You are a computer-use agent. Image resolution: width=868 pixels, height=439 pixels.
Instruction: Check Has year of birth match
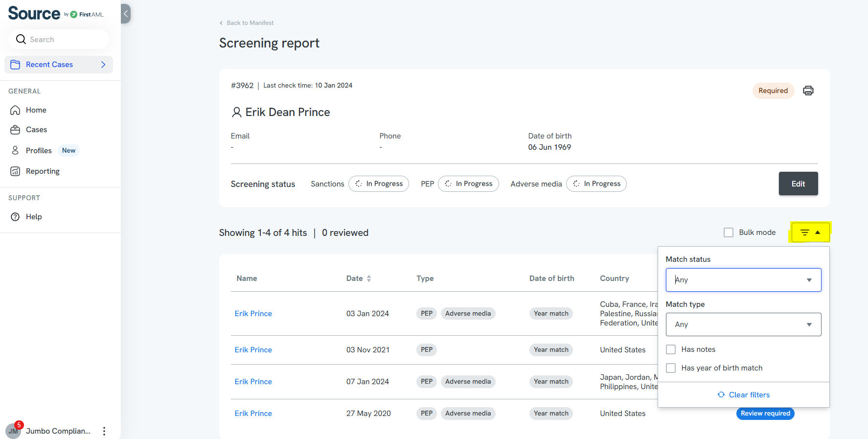pyautogui.click(x=671, y=368)
